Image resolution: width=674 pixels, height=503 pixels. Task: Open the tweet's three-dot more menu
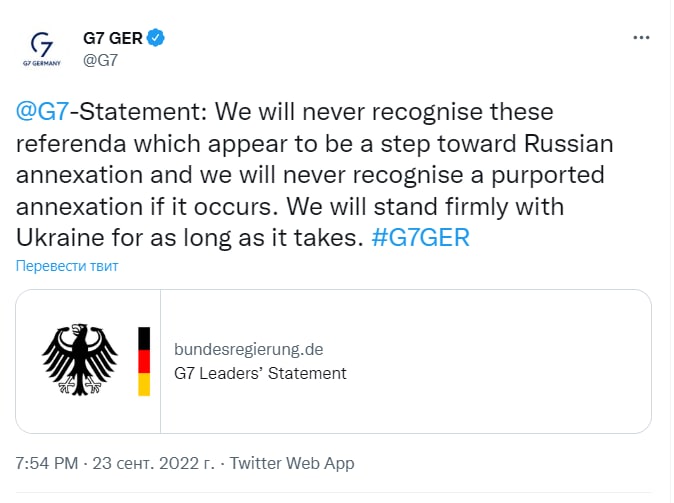point(642,39)
